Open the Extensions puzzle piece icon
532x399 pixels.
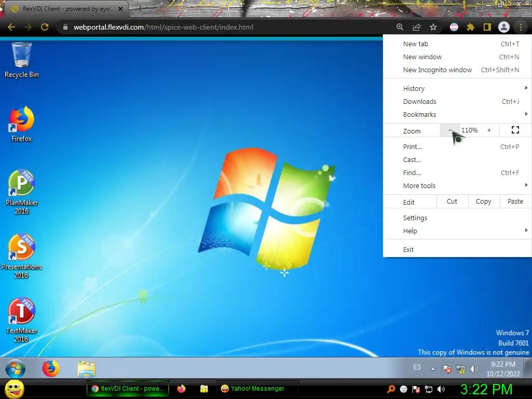(x=470, y=27)
